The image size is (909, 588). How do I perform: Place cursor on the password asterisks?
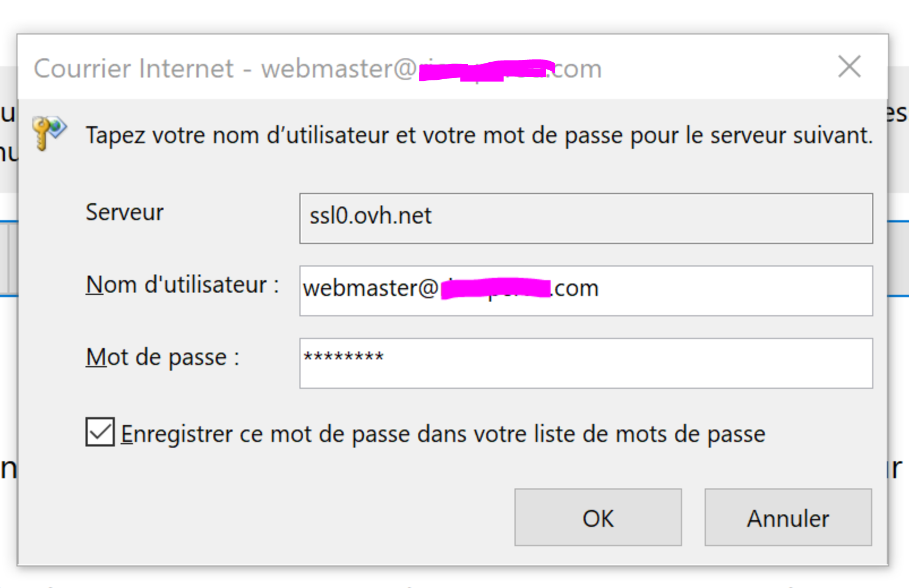[344, 357]
